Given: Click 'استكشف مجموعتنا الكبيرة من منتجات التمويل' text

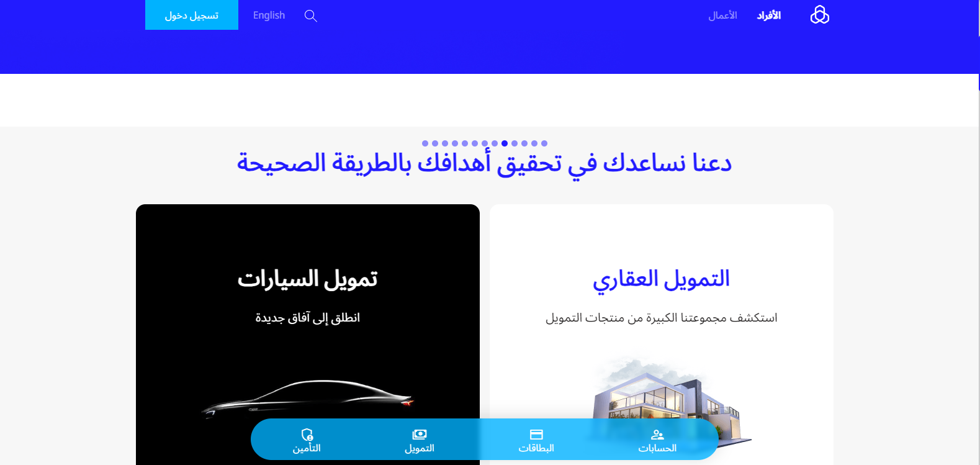Looking at the screenshot, I should (662, 318).
